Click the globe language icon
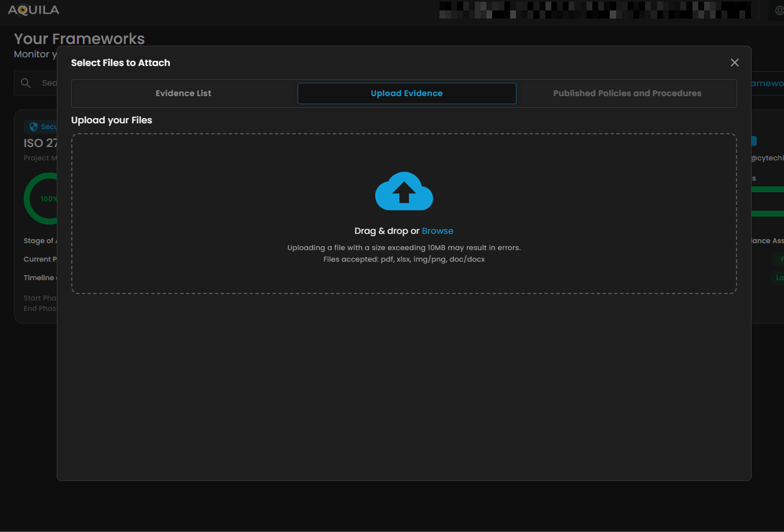Image resolution: width=784 pixels, height=532 pixels. coord(779,10)
